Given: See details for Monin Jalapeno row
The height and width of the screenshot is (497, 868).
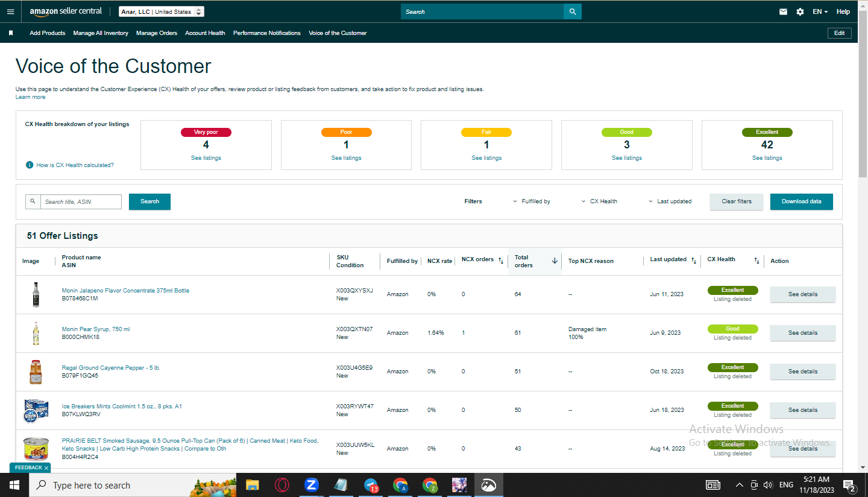Looking at the screenshot, I should pos(803,294).
